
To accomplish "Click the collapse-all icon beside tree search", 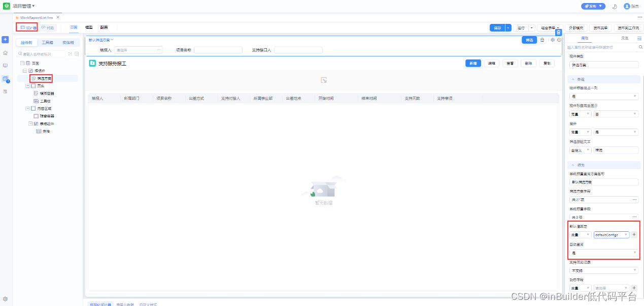I will coord(77,53).
